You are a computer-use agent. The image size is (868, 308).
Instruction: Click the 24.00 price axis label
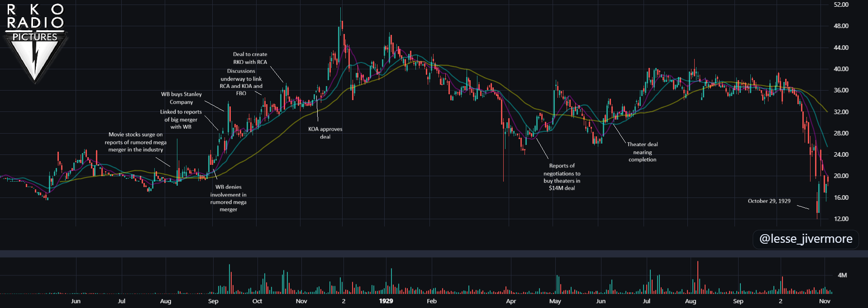(x=841, y=154)
